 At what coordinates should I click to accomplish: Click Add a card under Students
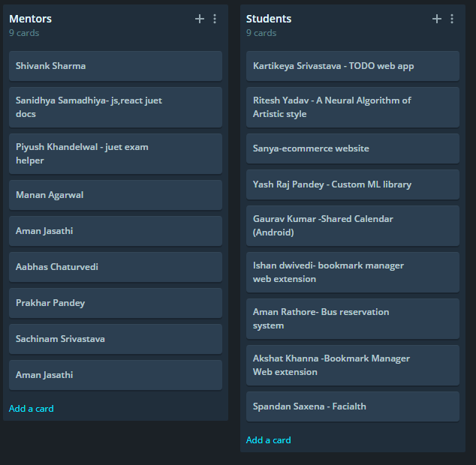(269, 440)
